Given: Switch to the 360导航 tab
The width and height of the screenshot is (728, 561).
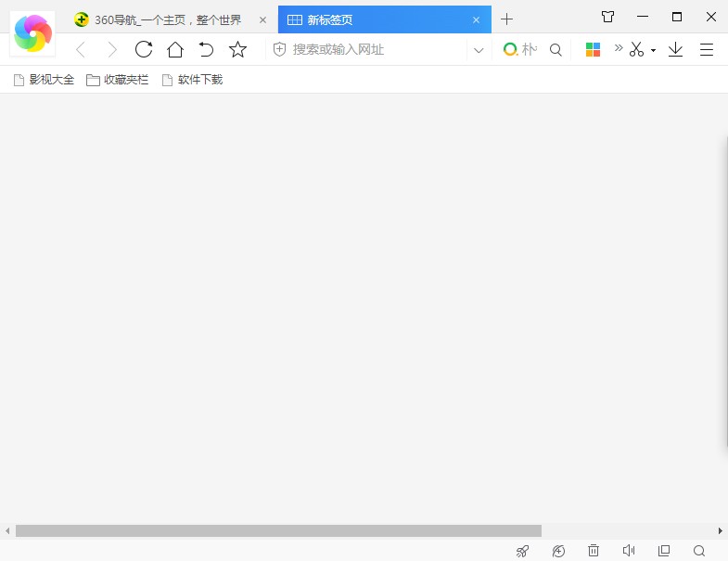Looking at the screenshot, I should click(x=168, y=20).
